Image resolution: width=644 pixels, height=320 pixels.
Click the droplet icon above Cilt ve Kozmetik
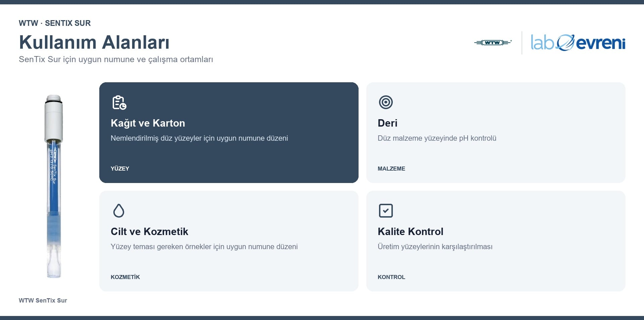click(x=119, y=211)
